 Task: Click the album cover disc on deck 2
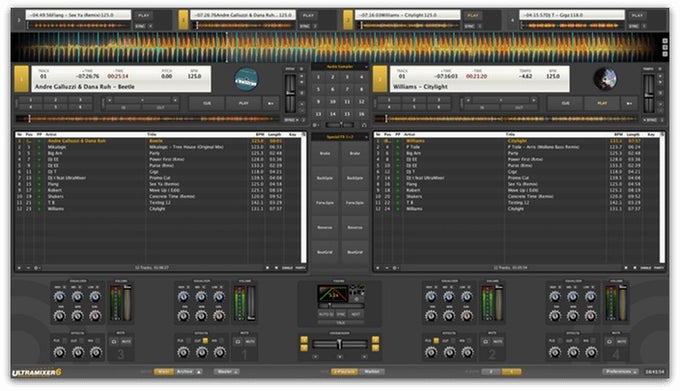605,79
